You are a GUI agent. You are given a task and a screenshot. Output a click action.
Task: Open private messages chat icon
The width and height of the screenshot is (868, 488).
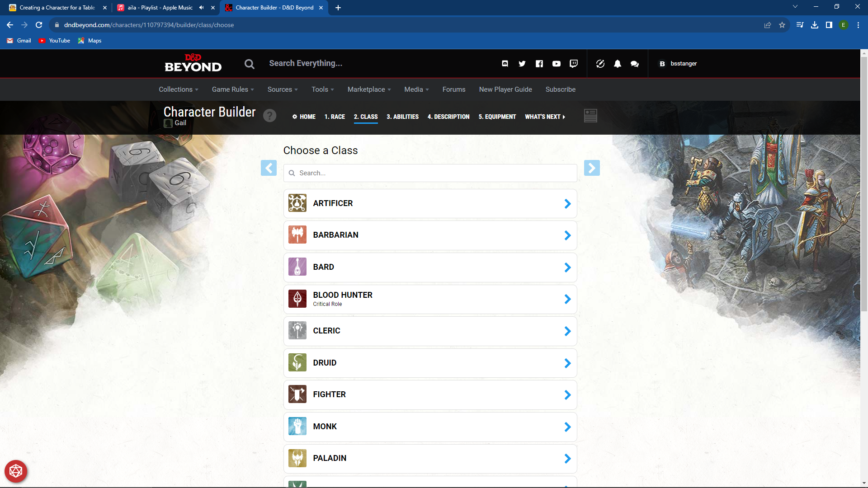(x=634, y=64)
